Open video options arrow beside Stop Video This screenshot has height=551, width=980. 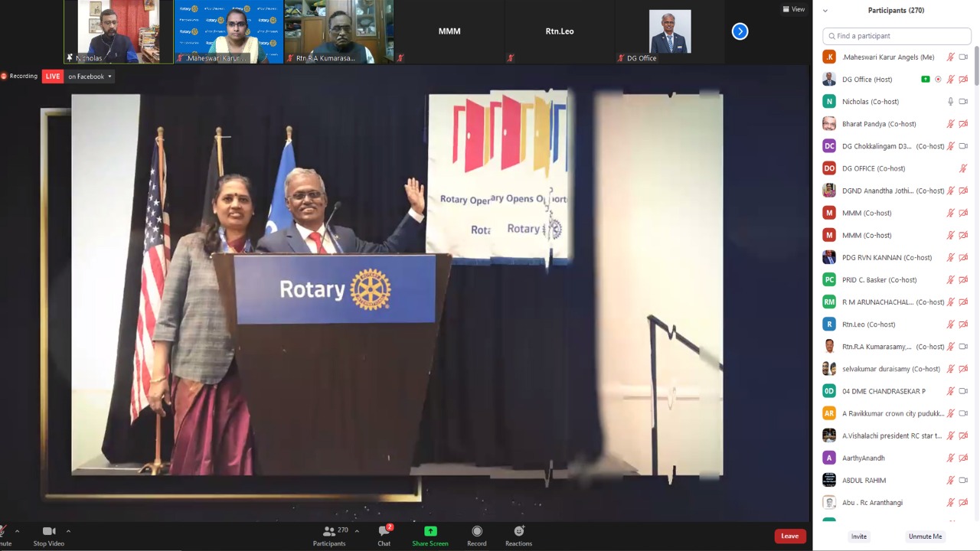(68, 531)
